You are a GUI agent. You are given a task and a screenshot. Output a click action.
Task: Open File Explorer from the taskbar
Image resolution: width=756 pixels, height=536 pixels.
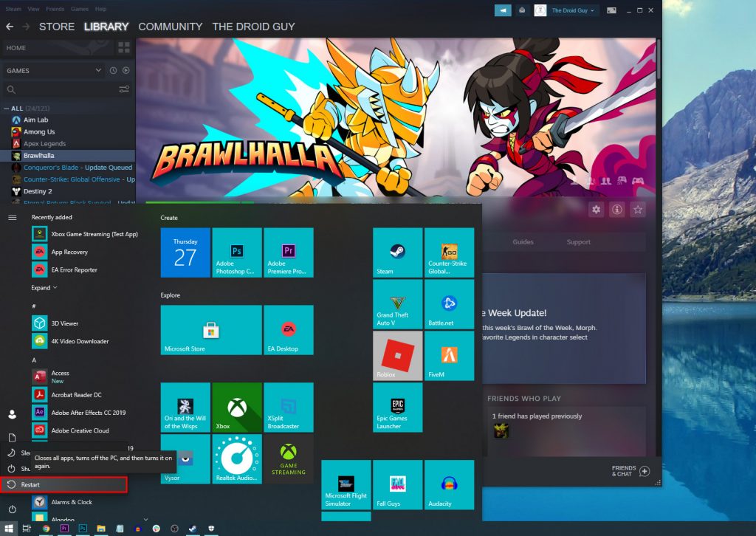point(101,529)
